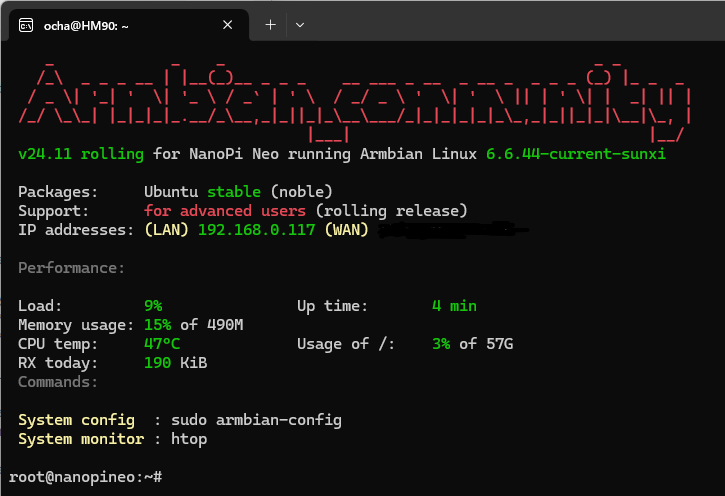
Task: Click the htop command text
Action: [189, 439]
